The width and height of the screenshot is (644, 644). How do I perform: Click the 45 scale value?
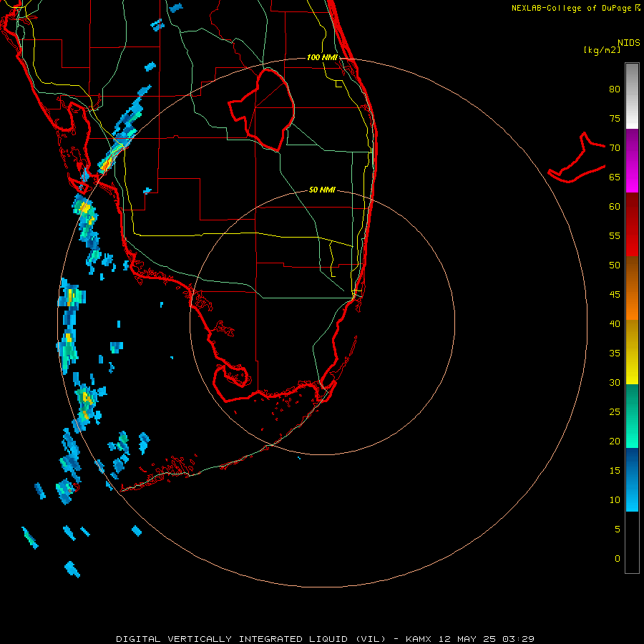615,295
